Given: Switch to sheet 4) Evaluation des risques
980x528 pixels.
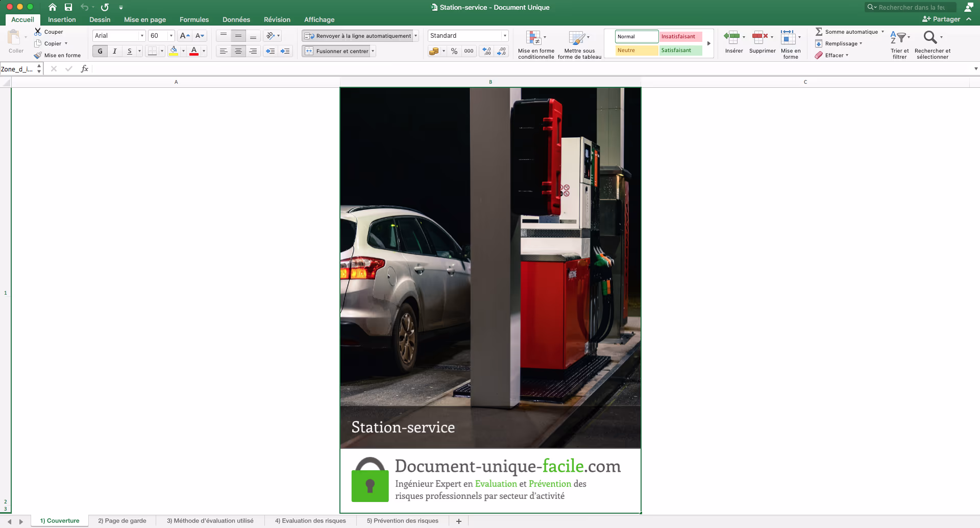Looking at the screenshot, I should tap(310, 521).
